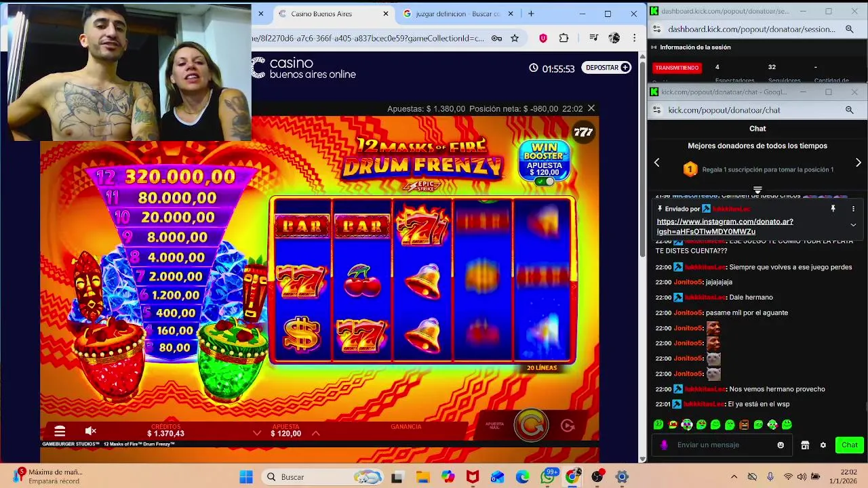Screen dimensions: 868x488
Task: Insert the brown angry face emote
Action: [744, 425]
